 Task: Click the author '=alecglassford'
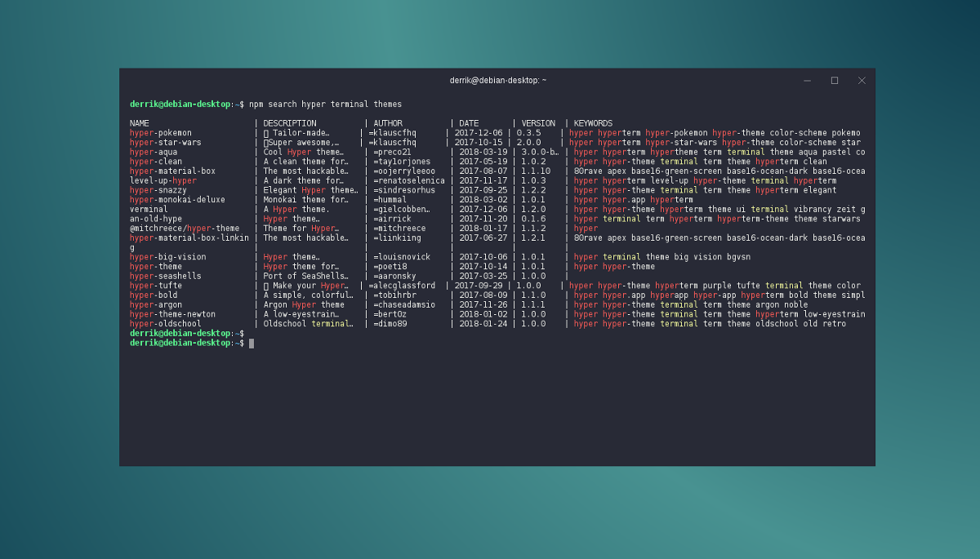[402, 286]
